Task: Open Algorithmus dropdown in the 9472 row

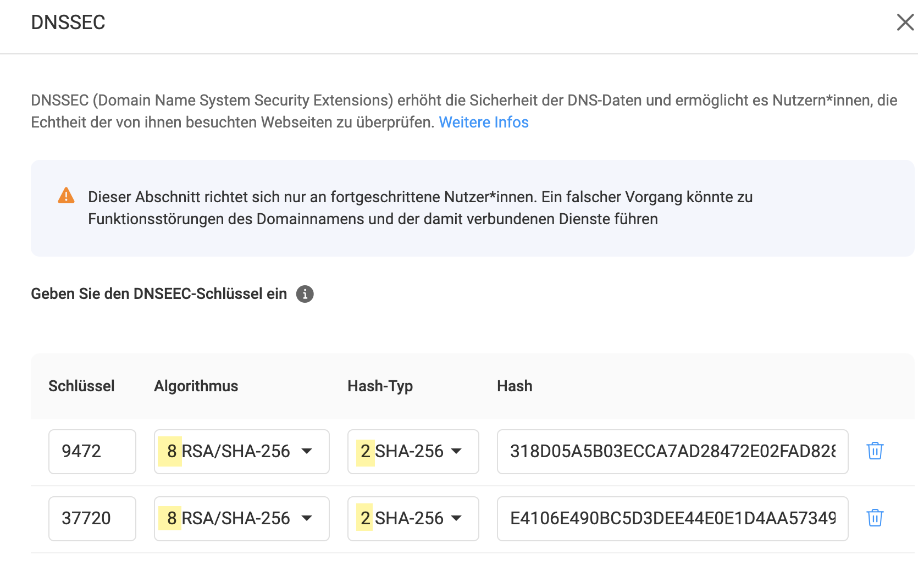Action: [241, 452]
